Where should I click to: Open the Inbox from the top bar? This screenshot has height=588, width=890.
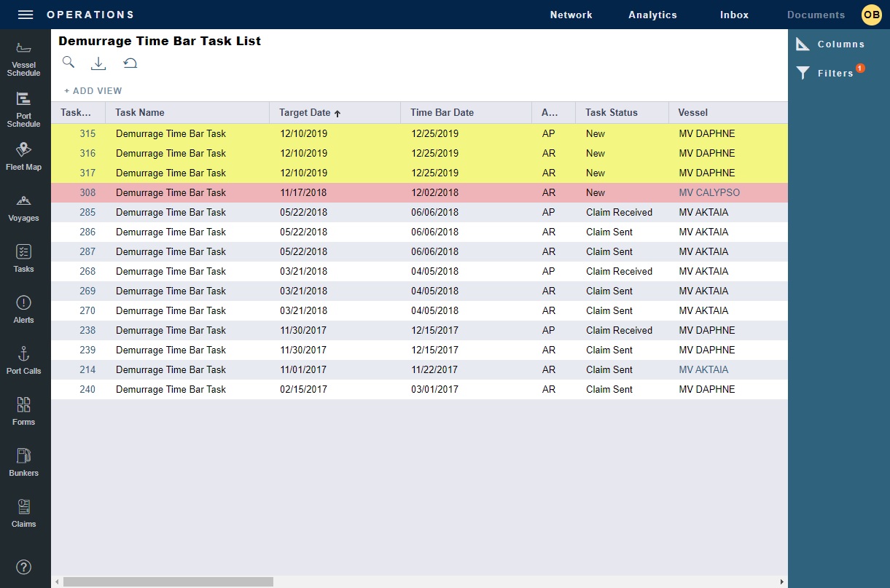(733, 14)
